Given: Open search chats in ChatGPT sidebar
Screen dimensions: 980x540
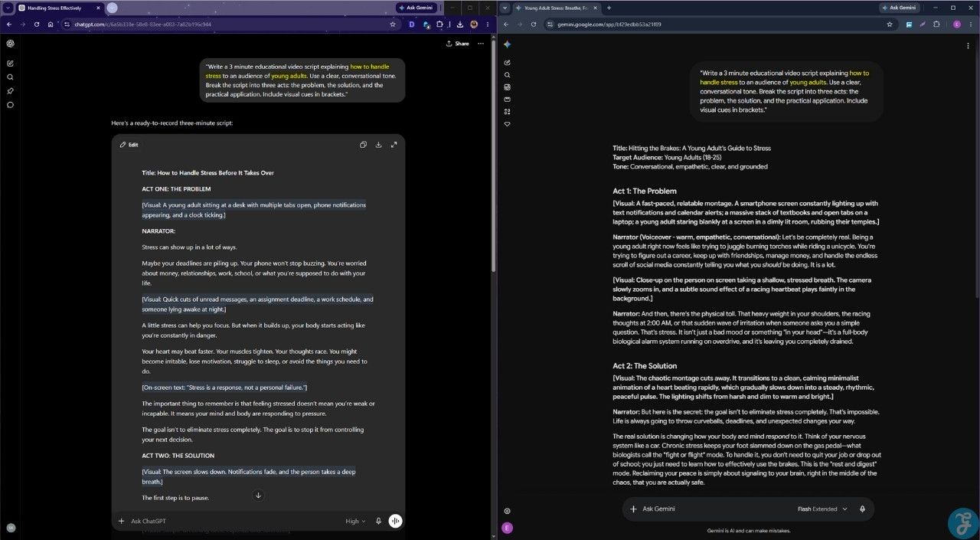Looking at the screenshot, I should tap(10, 77).
